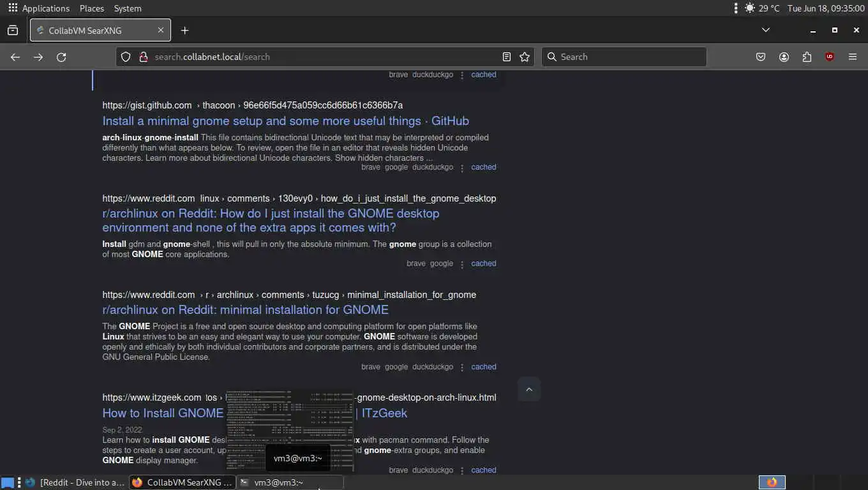868x490 pixels.
Task: Open options menu dots for gist.github.com result
Action: coord(462,168)
